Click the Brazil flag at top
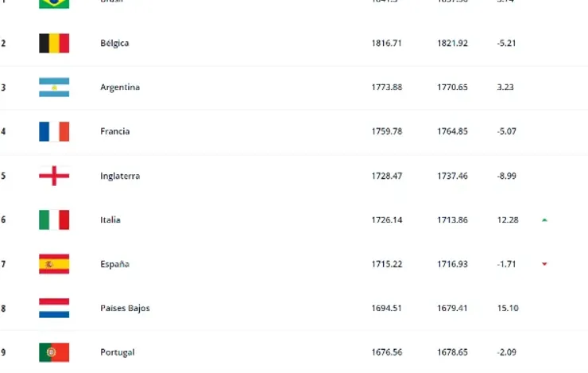Viewport: 588px width, 373px height. [x=54, y=4]
